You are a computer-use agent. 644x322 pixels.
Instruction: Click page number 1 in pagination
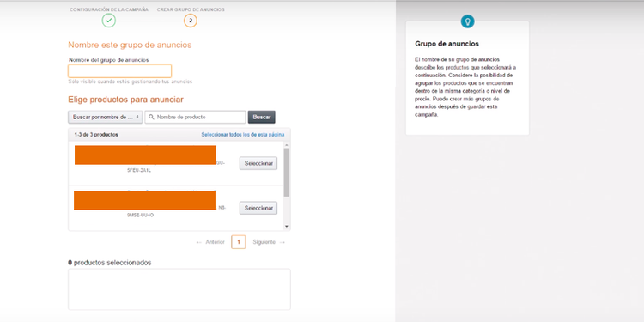coord(238,242)
